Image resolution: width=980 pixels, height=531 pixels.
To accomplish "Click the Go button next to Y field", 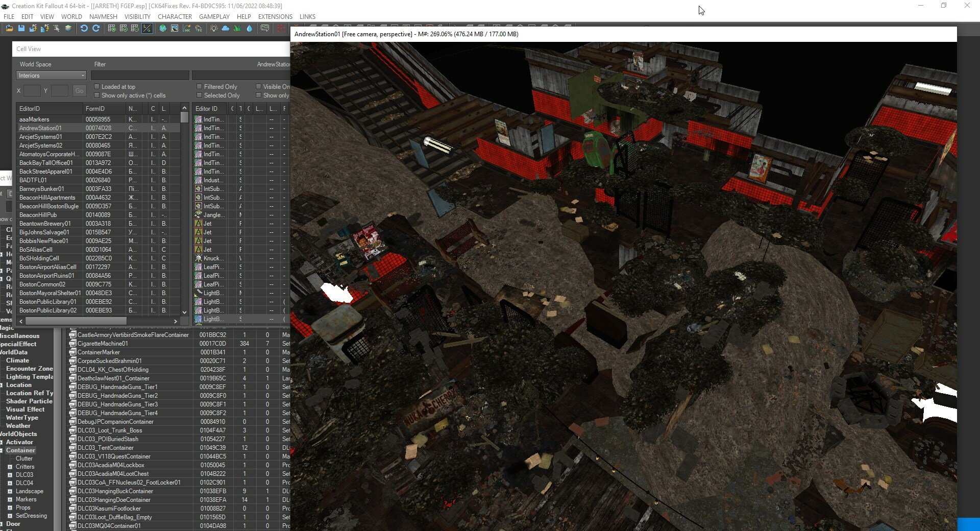I will (79, 91).
